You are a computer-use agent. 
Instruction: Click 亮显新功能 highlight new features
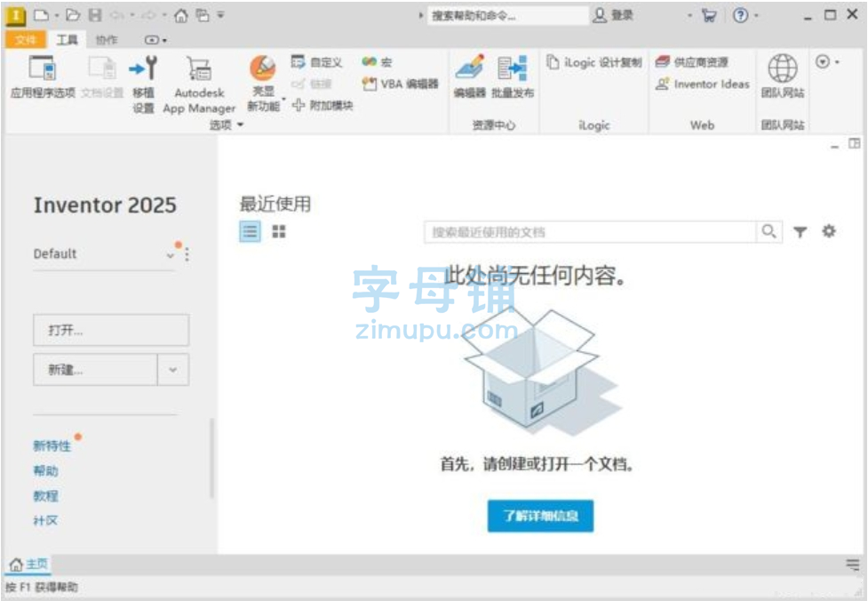[263, 84]
